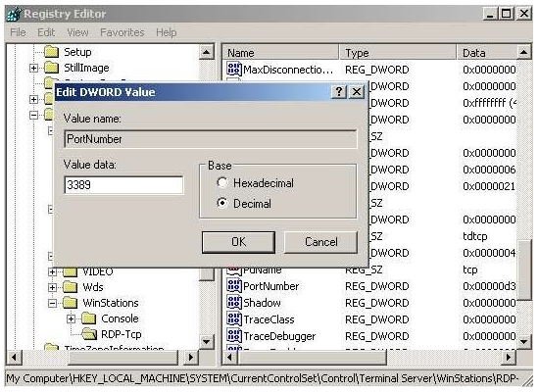This screenshot has height=392, width=539.
Task: Click the PortNumber DWORD icon in list
Action: click(x=234, y=286)
